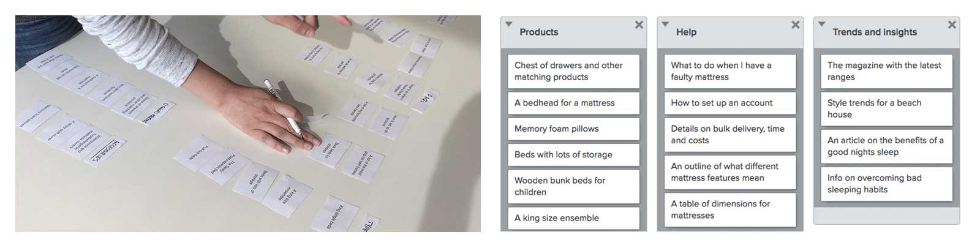
Task: Select the A bedhead for a mattress card
Action: click(x=573, y=103)
